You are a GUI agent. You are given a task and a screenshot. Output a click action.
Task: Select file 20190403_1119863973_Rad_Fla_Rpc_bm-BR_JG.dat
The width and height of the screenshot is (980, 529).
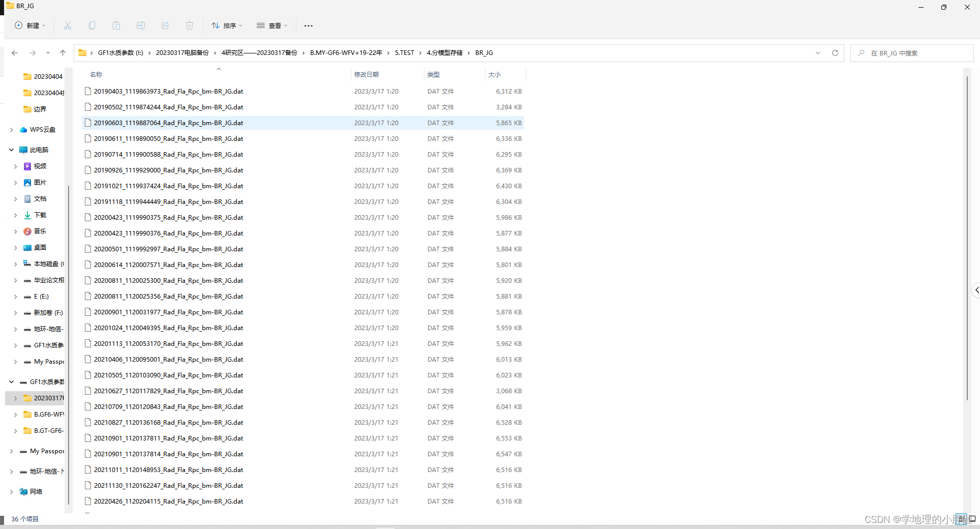[x=303, y=92]
